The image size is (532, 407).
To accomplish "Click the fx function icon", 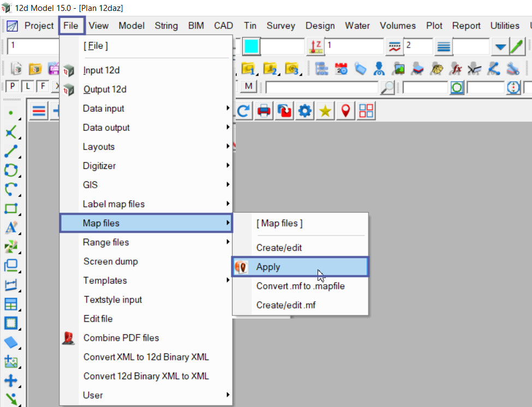I will point(456,69).
